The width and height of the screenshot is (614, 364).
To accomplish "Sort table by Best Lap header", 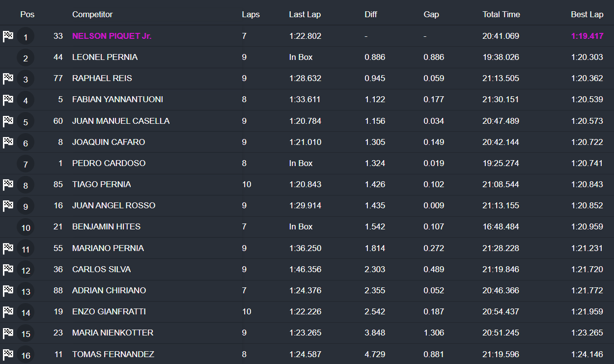I will [586, 14].
